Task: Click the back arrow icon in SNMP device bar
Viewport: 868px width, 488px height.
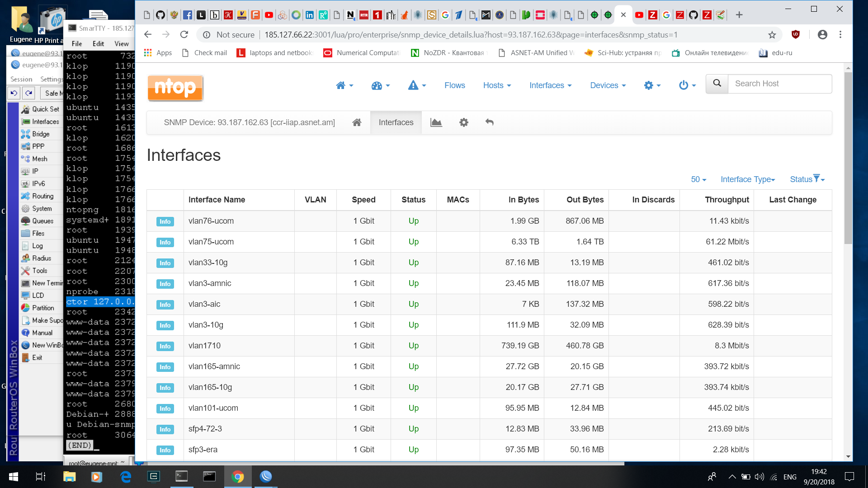Action: 490,122
